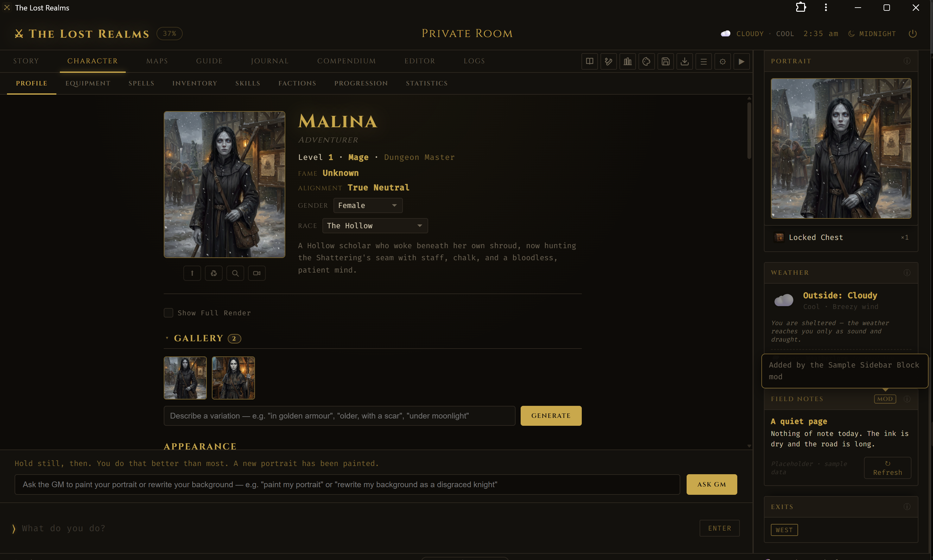Viewport: 933px width, 560px height.
Task: Click the Ask GM button
Action: point(712,485)
